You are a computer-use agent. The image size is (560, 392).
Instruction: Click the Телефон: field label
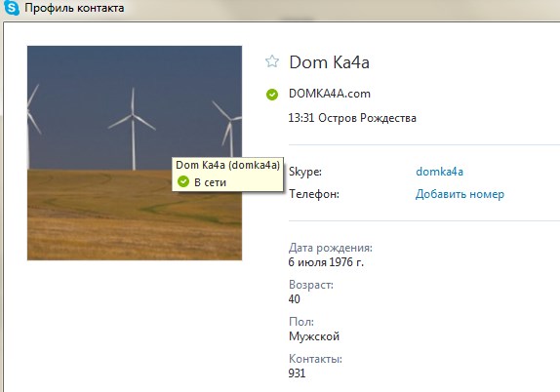pos(314,194)
